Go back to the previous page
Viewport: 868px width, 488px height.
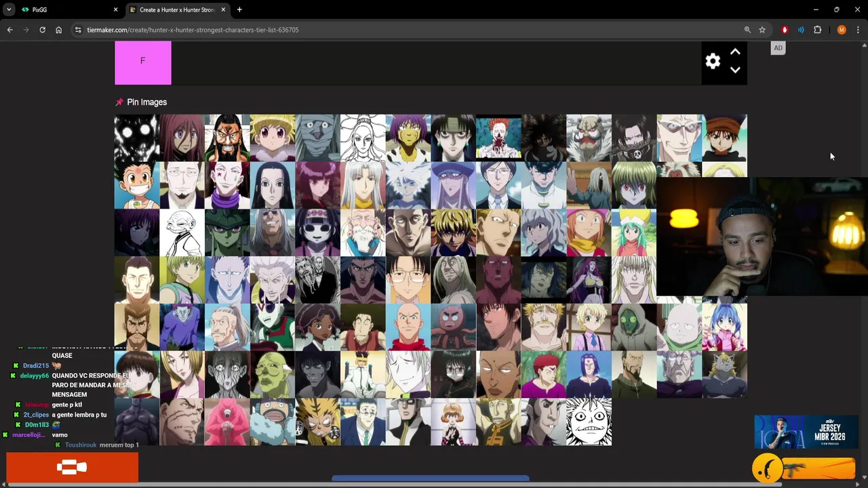pyautogui.click(x=9, y=30)
